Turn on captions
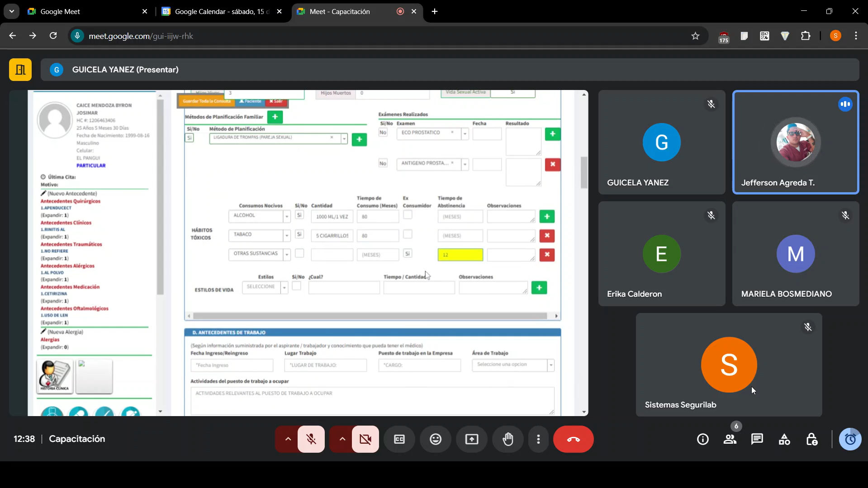Image resolution: width=868 pixels, height=488 pixels. point(399,439)
